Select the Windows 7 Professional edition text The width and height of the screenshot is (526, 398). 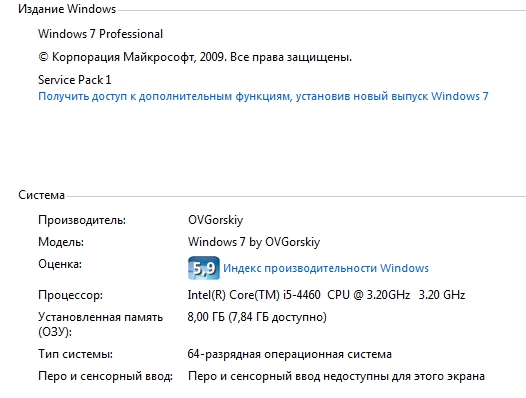[100, 34]
